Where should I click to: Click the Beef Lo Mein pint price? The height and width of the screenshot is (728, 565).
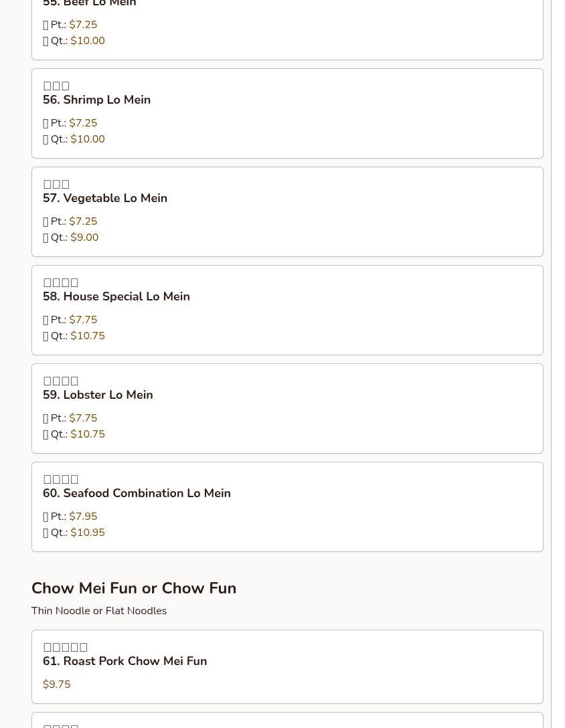tap(83, 25)
